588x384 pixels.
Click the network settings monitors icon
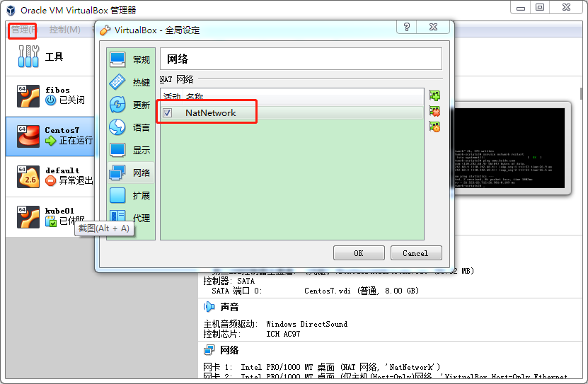click(117, 173)
